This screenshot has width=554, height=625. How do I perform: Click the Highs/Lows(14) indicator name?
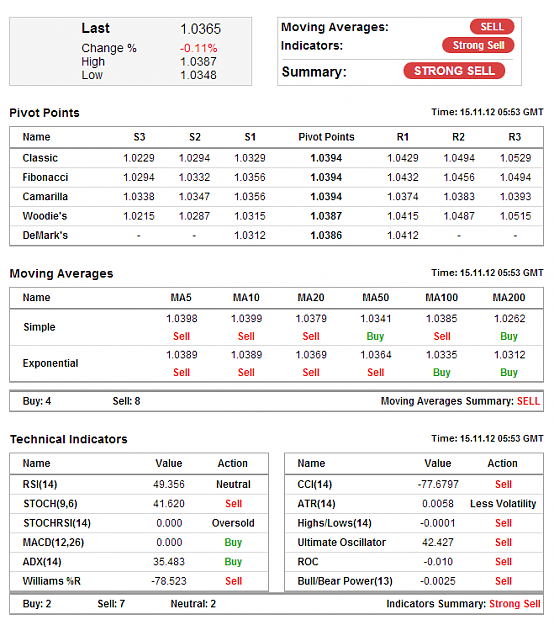334,523
